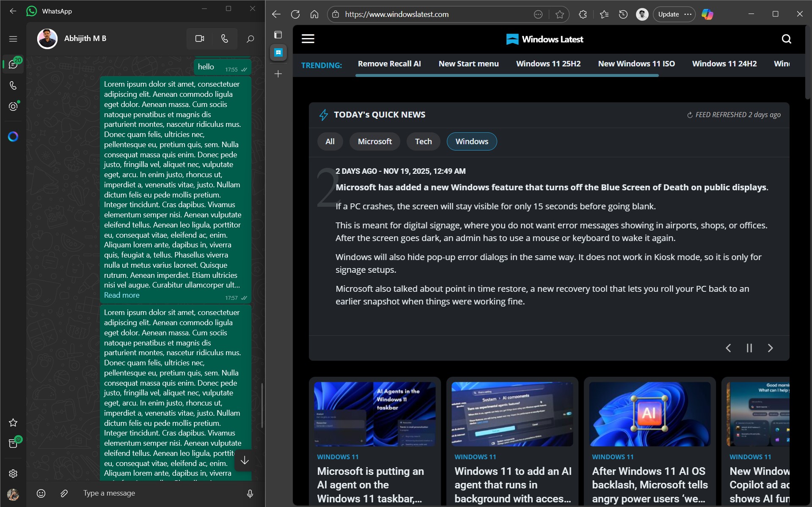Screen dimensions: 812x507
Task: Search within Abhijith's chat
Action: (250, 38)
